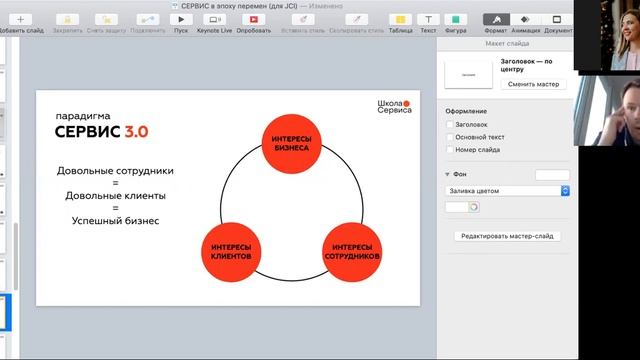Screen dimensions: 640x360
Task: Click the Школа Сервиса logo
Action: tap(394, 107)
